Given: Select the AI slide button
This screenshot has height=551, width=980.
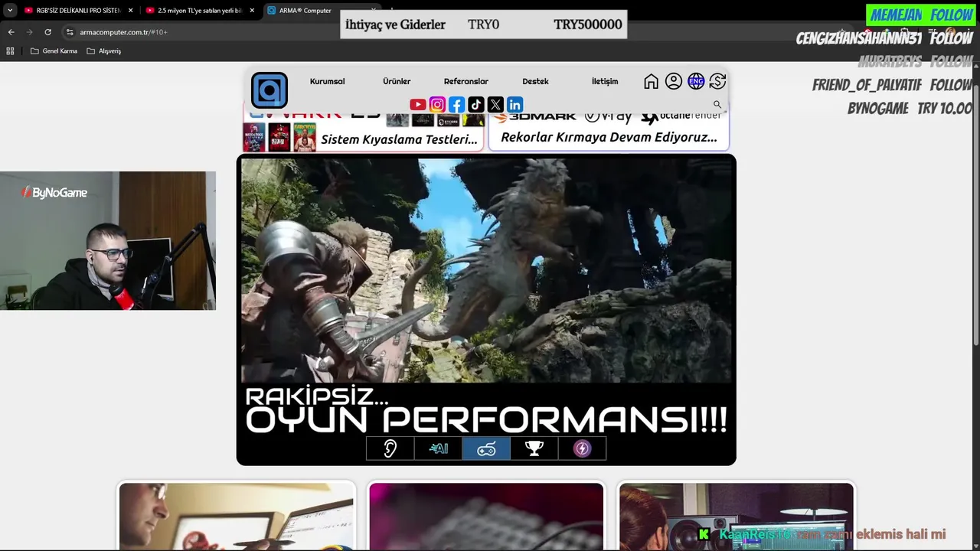Looking at the screenshot, I should coord(438,448).
